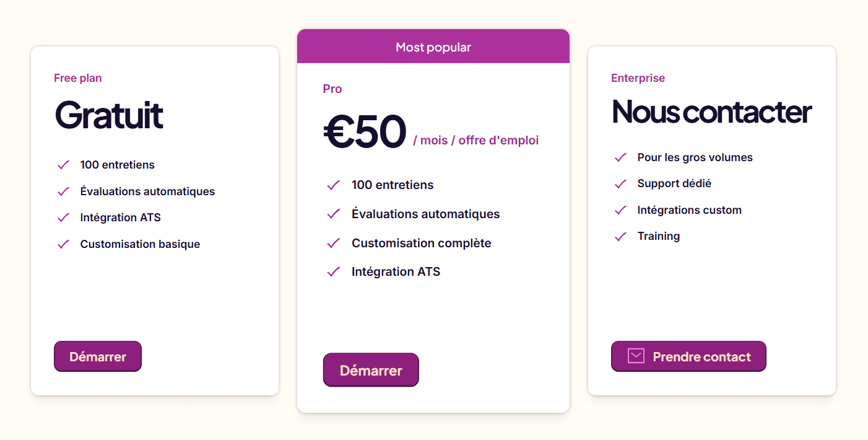Click the "Most popular" banner
Image resolution: width=868 pixels, height=440 pixels.
point(433,46)
